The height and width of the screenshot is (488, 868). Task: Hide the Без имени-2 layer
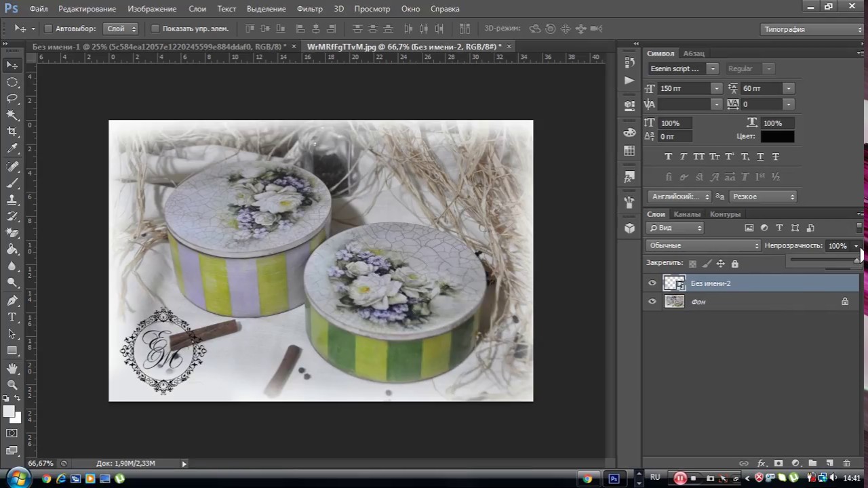pyautogui.click(x=652, y=283)
